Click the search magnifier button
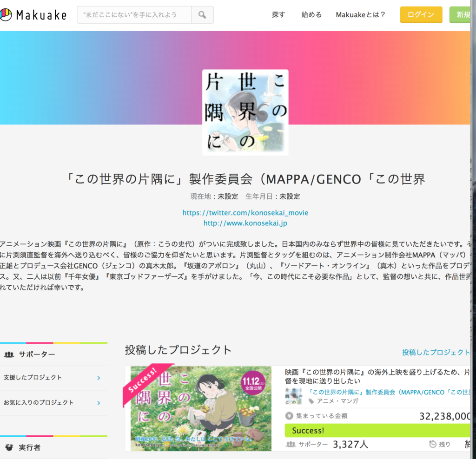The height and width of the screenshot is (459, 476). pyautogui.click(x=202, y=14)
